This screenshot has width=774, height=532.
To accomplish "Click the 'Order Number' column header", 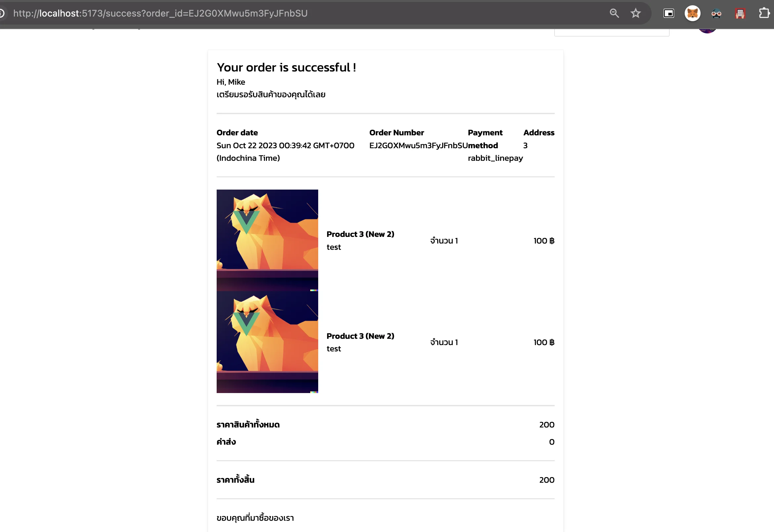I will (x=397, y=133).
